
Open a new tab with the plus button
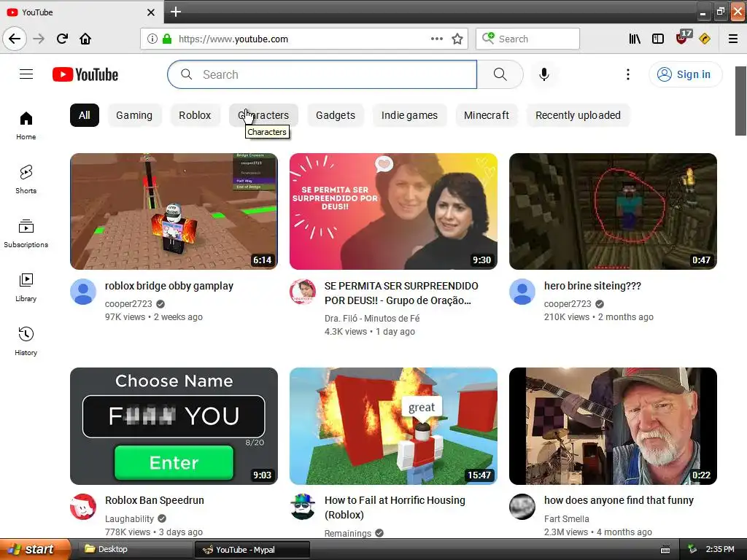pos(176,12)
